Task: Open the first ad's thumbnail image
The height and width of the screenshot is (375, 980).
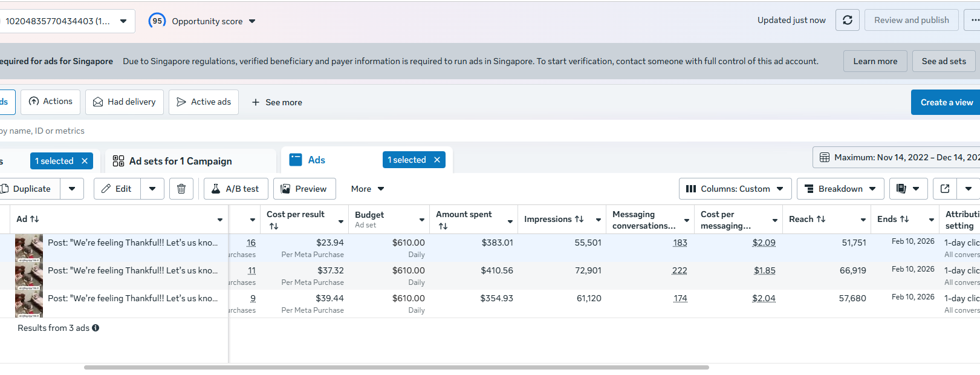Action: point(29,248)
